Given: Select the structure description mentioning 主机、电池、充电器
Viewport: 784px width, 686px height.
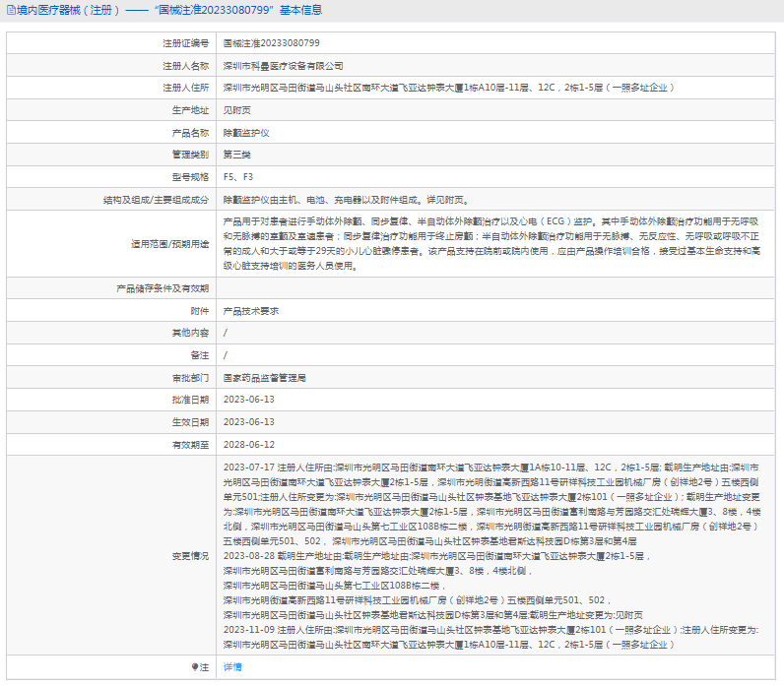Looking at the screenshot, I should click(x=346, y=200).
